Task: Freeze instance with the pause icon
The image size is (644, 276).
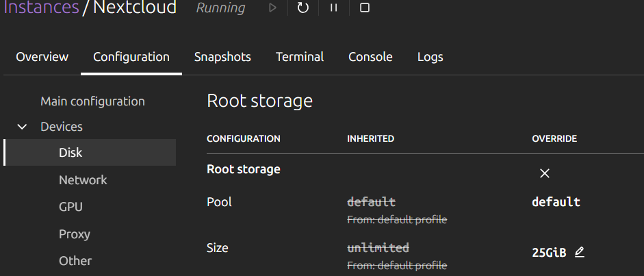Action: coord(334,8)
